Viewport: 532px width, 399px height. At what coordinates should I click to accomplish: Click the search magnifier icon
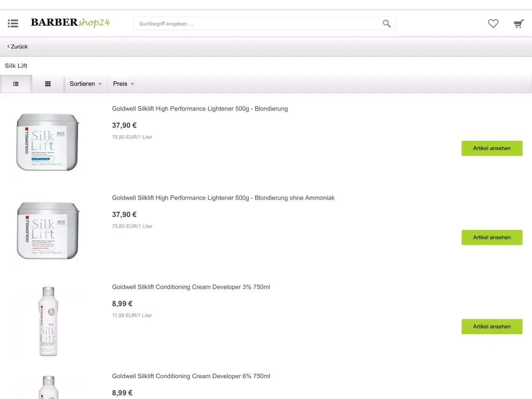click(x=386, y=23)
